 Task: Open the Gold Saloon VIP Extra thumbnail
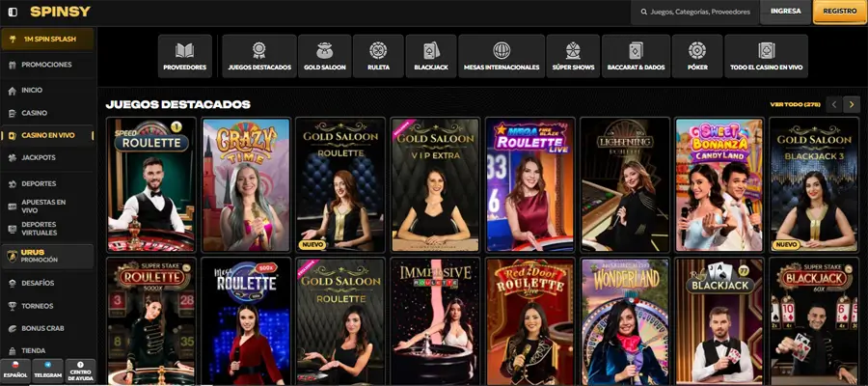pyautogui.click(x=435, y=185)
